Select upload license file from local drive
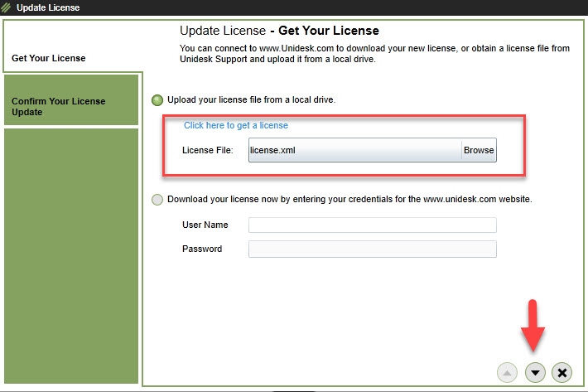This screenshot has height=392, width=588. [x=157, y=100]
